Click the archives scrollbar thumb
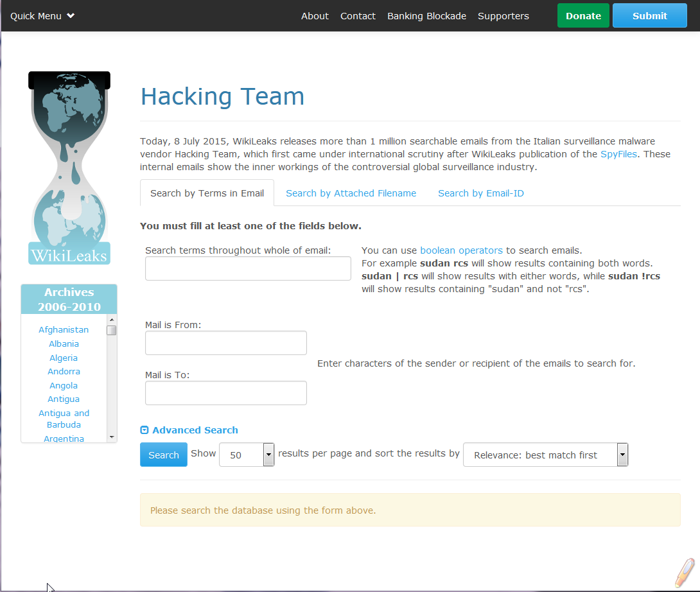 tap(112, 331)
